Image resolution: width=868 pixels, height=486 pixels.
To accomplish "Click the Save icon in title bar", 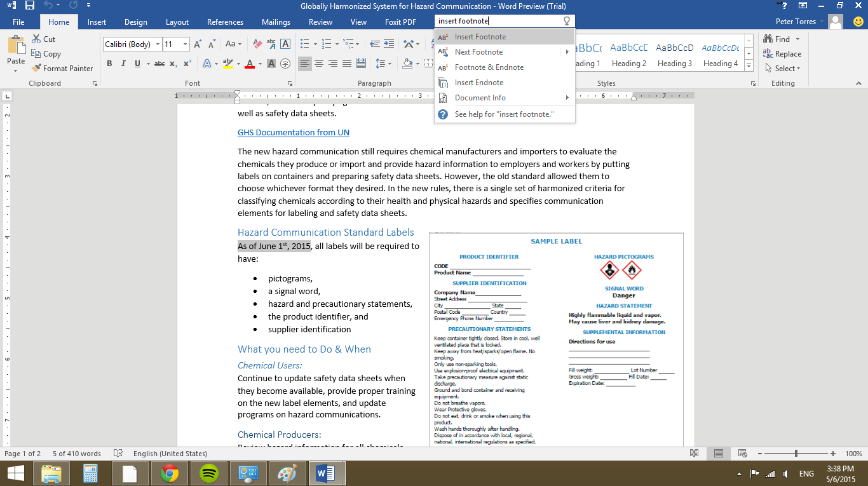I will 30,6.
